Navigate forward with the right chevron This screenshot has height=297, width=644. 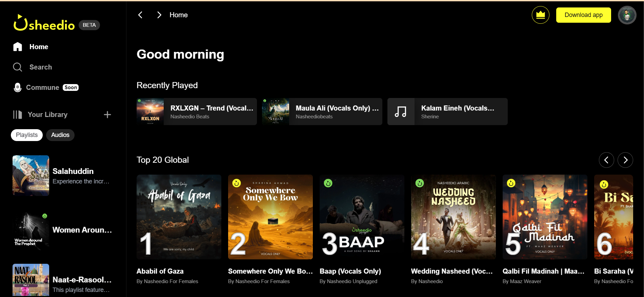point(159,15)
